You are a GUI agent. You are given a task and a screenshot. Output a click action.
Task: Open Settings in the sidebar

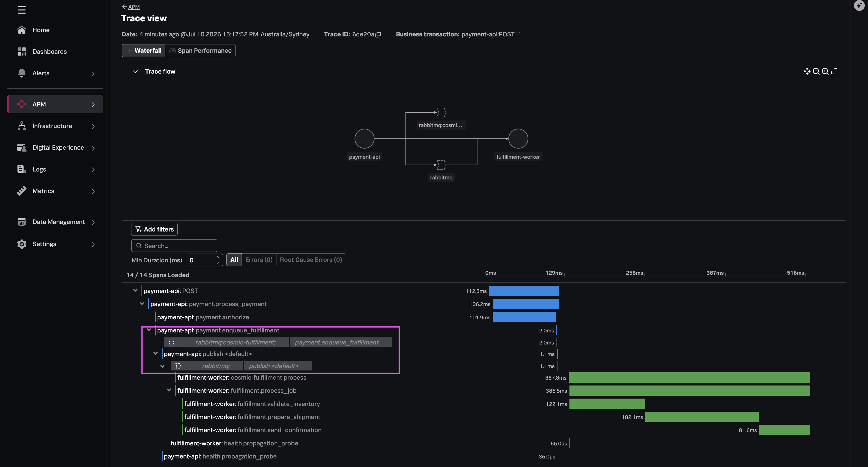click(55, 244)
